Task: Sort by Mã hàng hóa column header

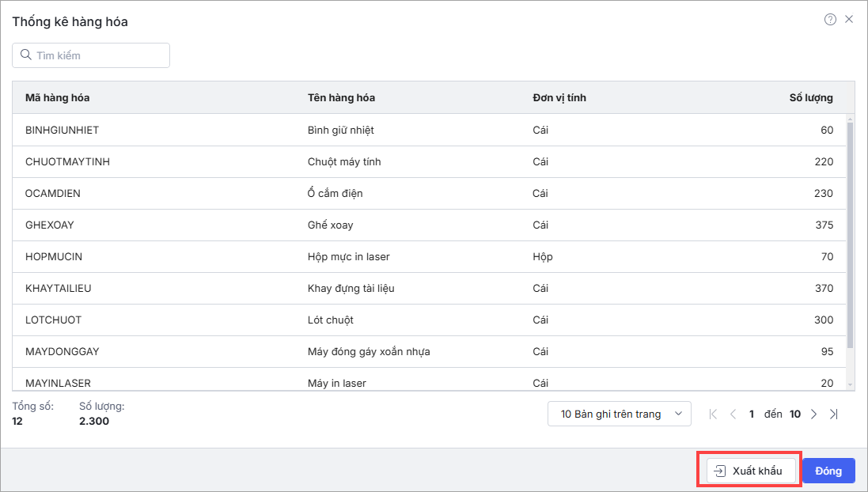Action: point(58,97)
